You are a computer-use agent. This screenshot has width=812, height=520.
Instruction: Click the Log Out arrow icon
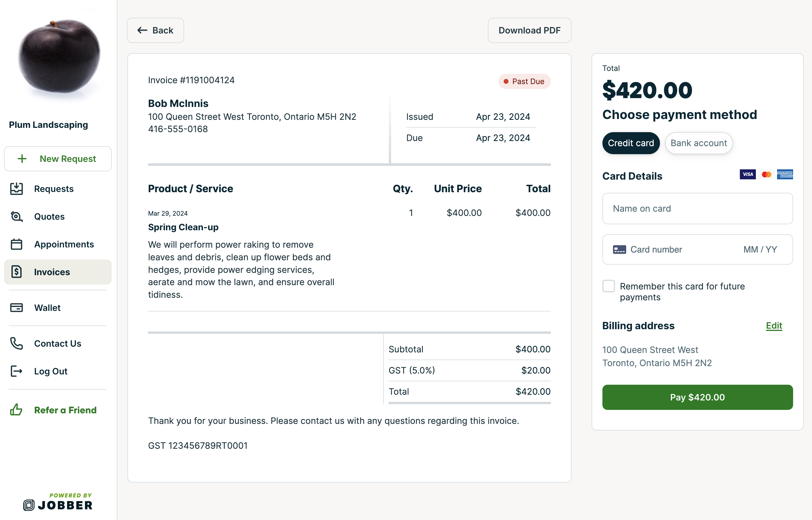click(x=16, y=371)
